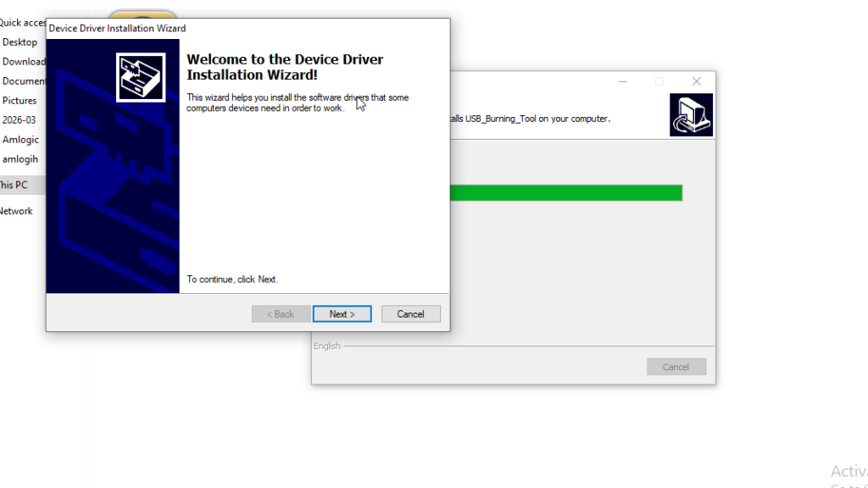Cancel the Device Driver Installation Wizard
868x488 pixels.
pyautogui.click(x=410, y=314)
